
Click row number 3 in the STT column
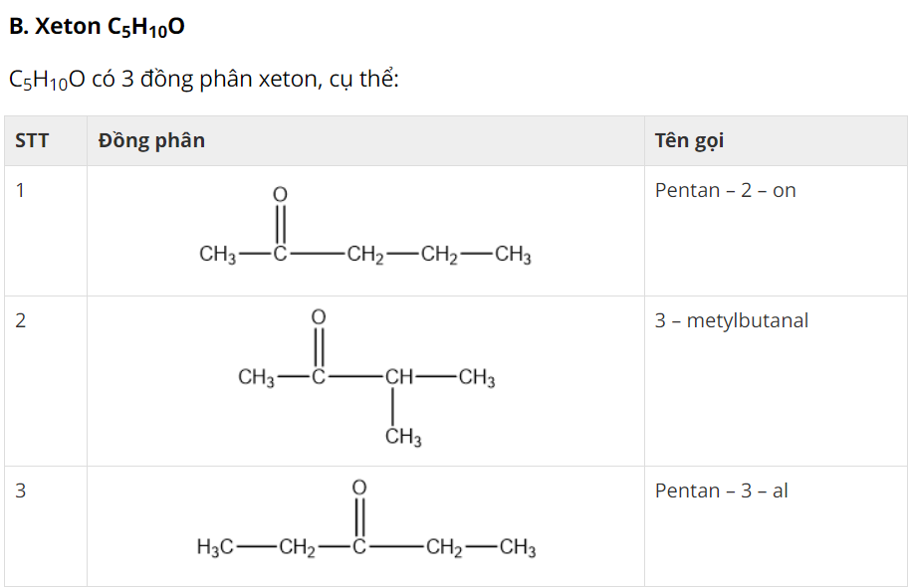point(20,490)
